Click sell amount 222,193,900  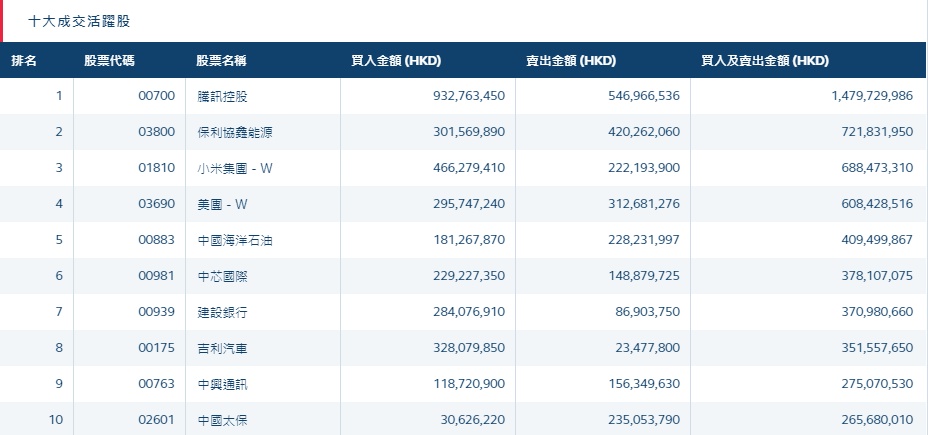(x=644, y=168)
